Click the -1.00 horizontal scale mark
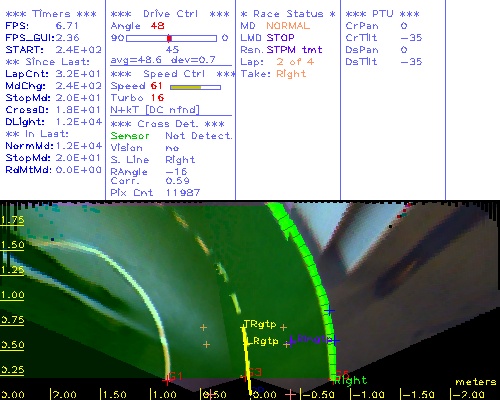 (368, 395)
